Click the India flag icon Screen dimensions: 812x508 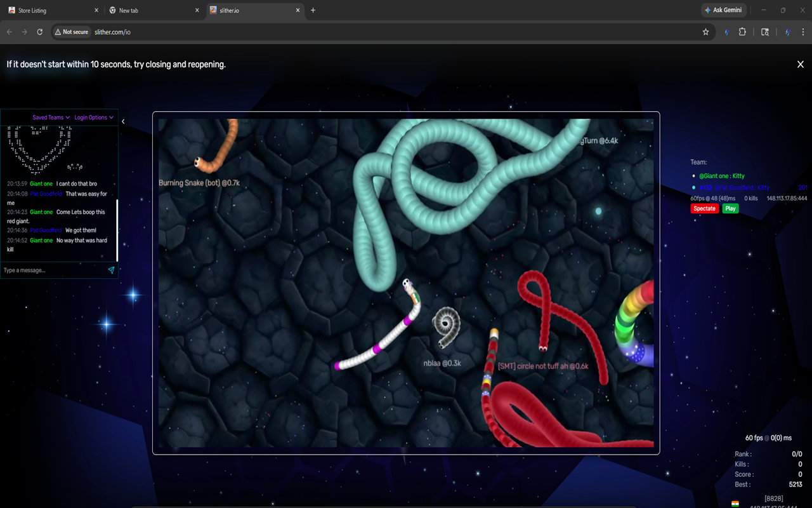point(735,504)
